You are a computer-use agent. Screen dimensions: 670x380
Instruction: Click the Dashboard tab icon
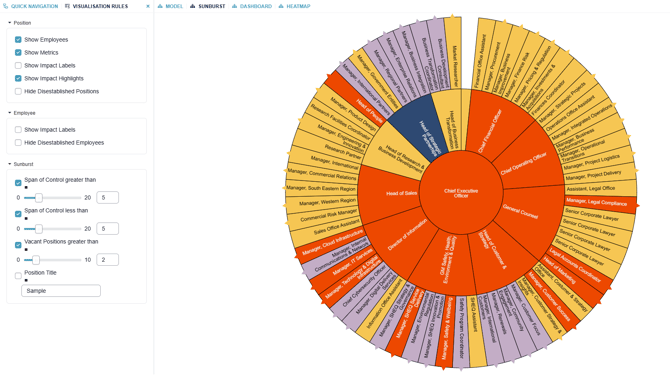point(234,6)
